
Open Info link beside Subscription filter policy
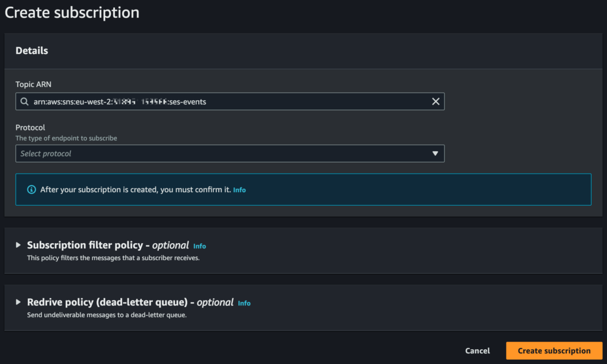pos(200,246)
